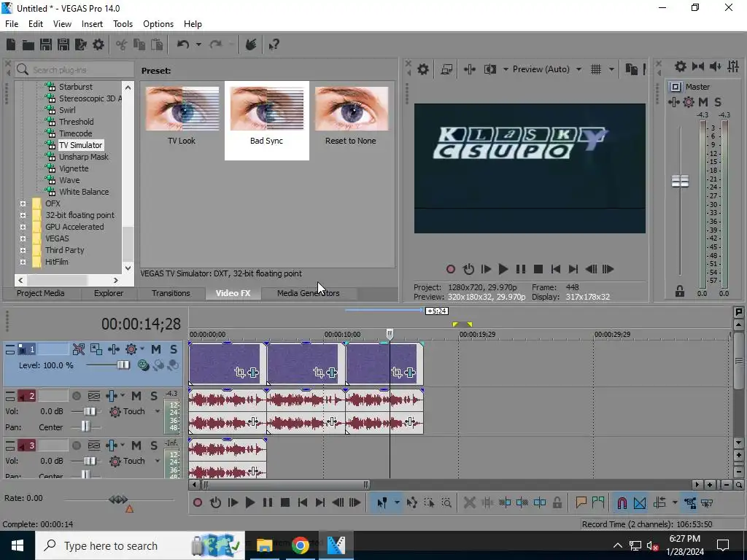
Task: Open Master bus Audio Properties gear
Action: (x=681, y=66)
